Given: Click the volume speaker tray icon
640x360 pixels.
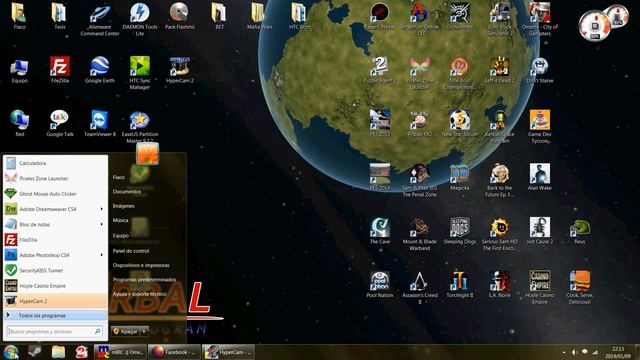Looking at the screenshot, I should tap(574, 352).
